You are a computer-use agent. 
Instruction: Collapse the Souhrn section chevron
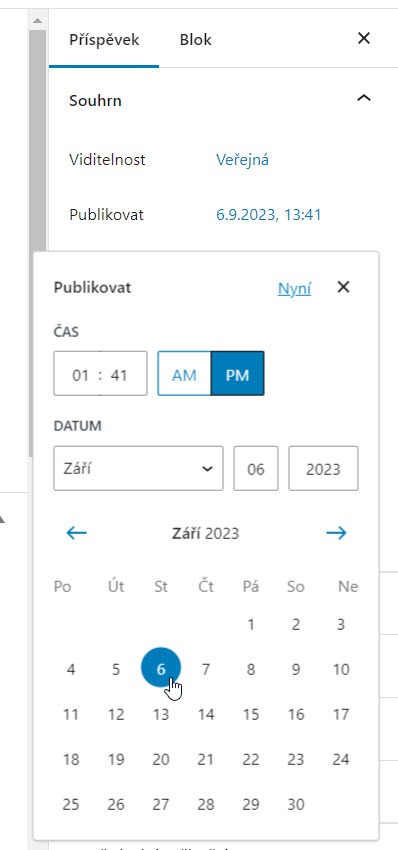tap(364, 99)
